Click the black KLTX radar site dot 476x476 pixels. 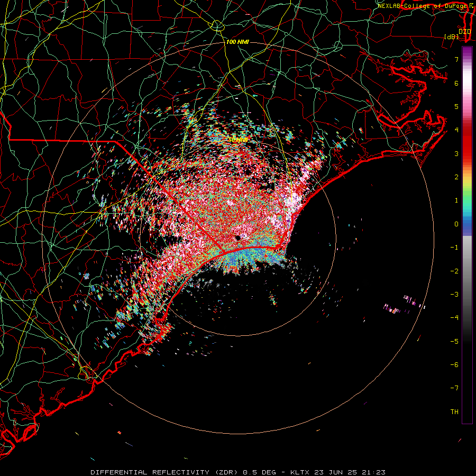(x=238, y=237)
